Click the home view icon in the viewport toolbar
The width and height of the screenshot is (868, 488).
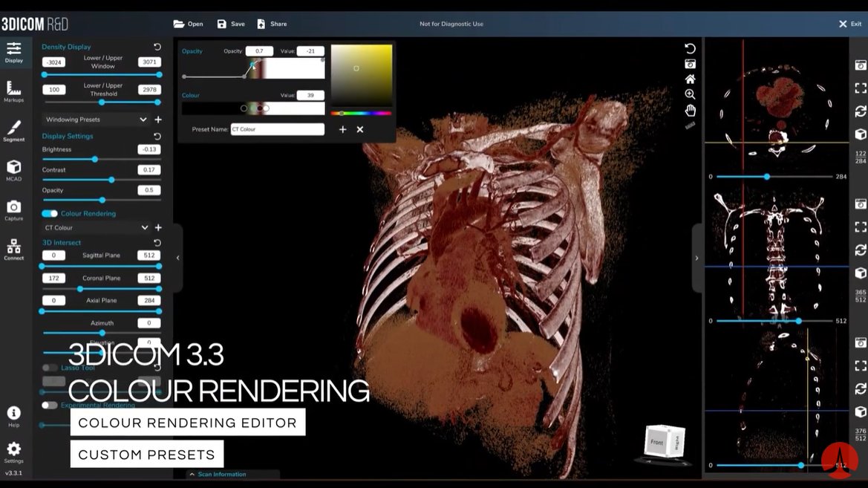690,79
